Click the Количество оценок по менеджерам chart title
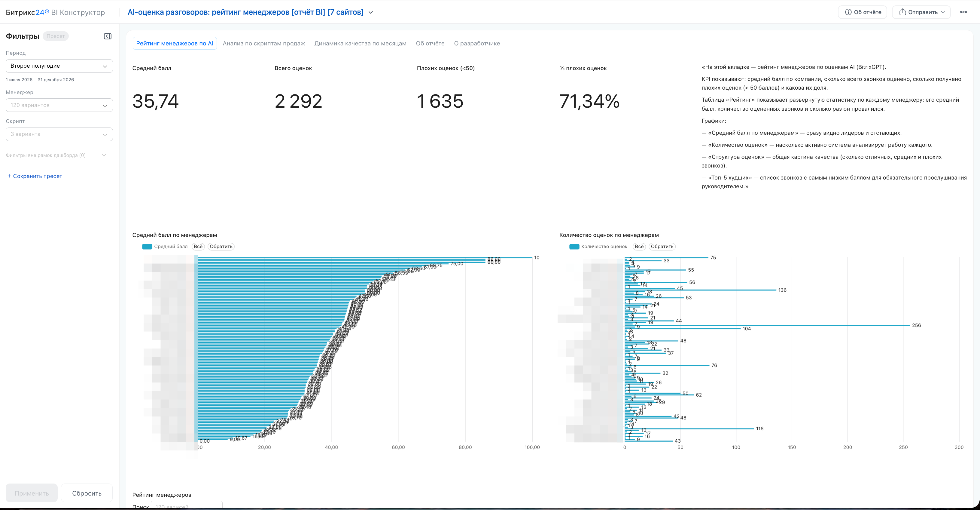The width and height of the screenshot is (980, 510). (609, 235)
